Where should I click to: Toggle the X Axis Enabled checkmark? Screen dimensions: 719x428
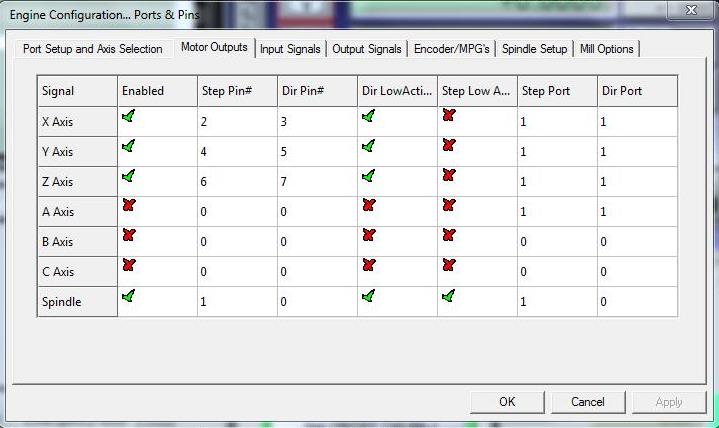pyautogui.click(x=129, y=117)
